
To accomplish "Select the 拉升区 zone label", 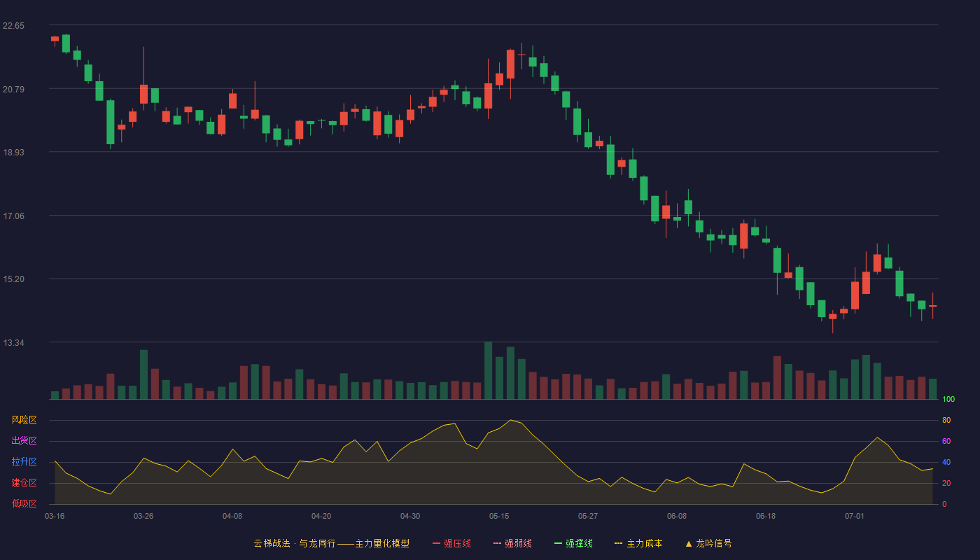I will coord(24,462).
